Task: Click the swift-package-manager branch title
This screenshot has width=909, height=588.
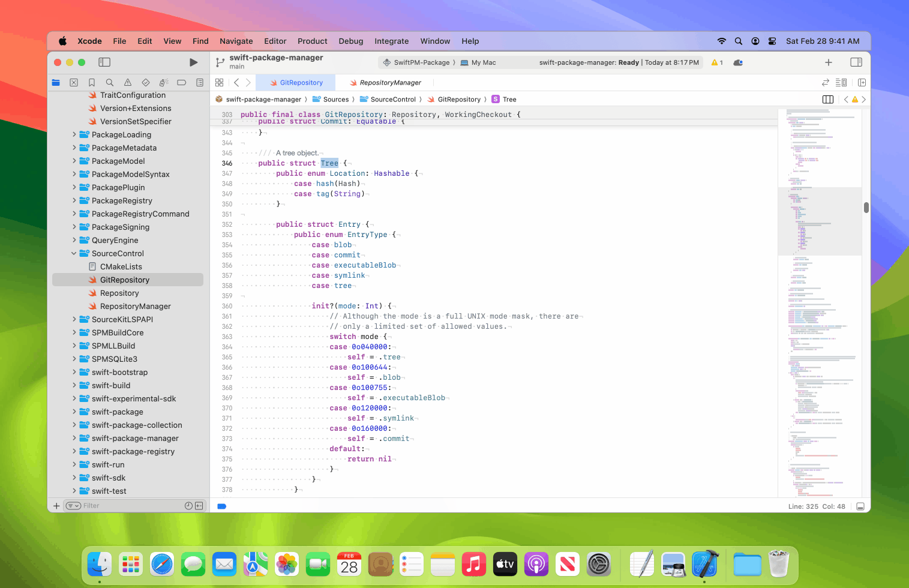Action: [x=276, y=58]
